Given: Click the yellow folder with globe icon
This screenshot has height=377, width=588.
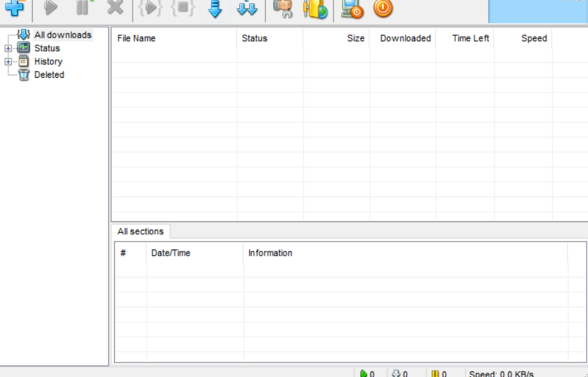Looking at the screenshot, I should (x=316, y=9).
